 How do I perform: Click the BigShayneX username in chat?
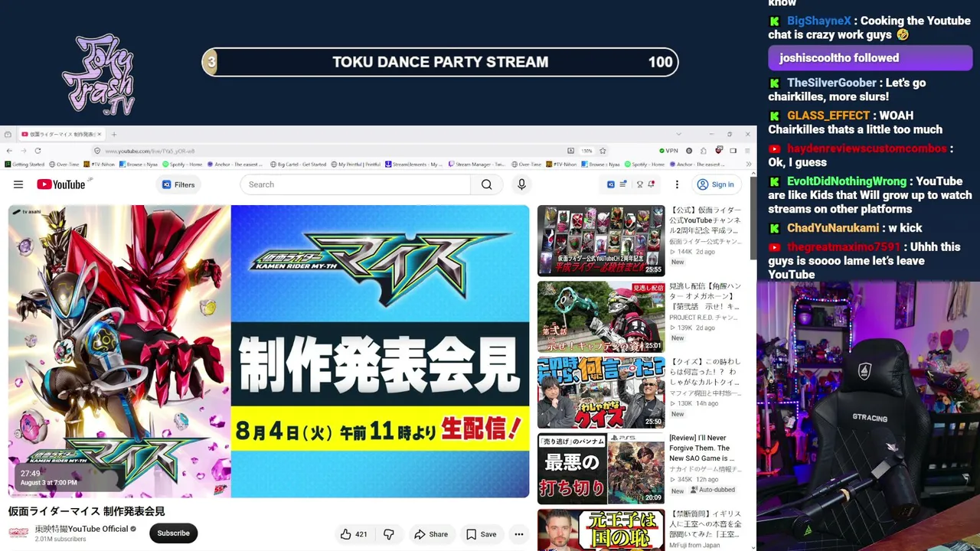[x=819, y=21]
